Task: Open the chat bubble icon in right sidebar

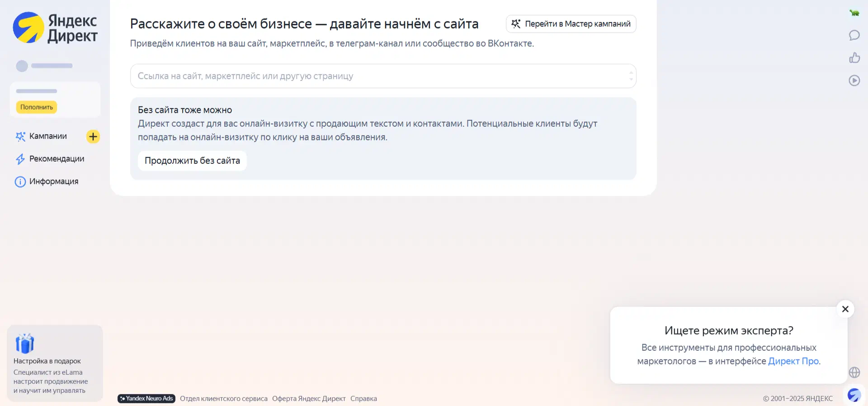Action: coord(854,35)
